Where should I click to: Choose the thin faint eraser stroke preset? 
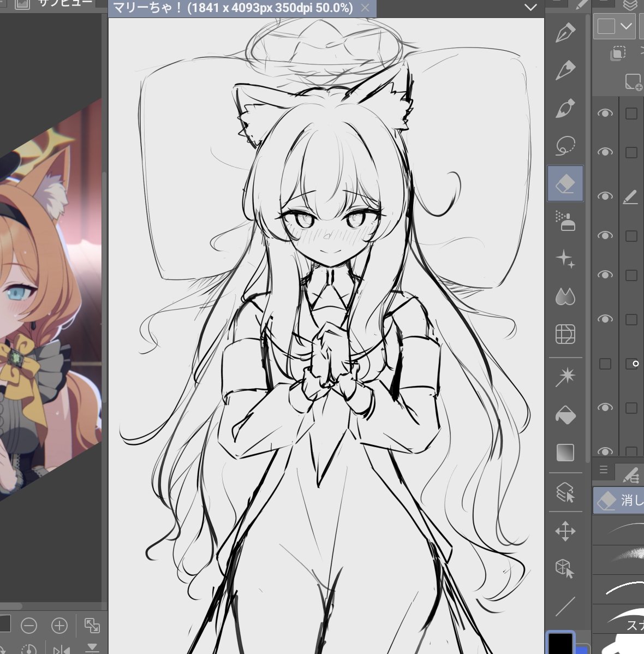click(x=618, y=530)
